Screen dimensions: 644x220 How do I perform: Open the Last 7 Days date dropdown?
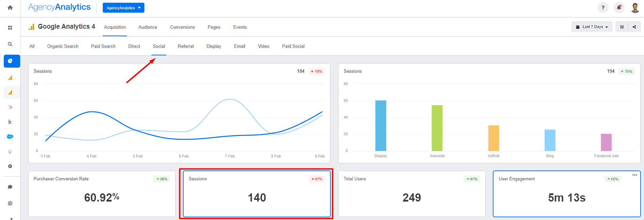pyautogui.click(x=591, y=27)
